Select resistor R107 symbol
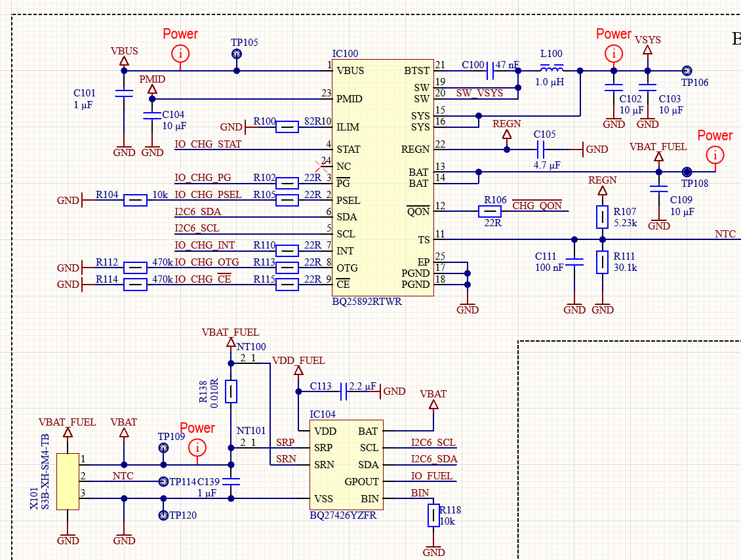This screenshot has height=560, width=741. pyautogui.click(x=602, y=218)
